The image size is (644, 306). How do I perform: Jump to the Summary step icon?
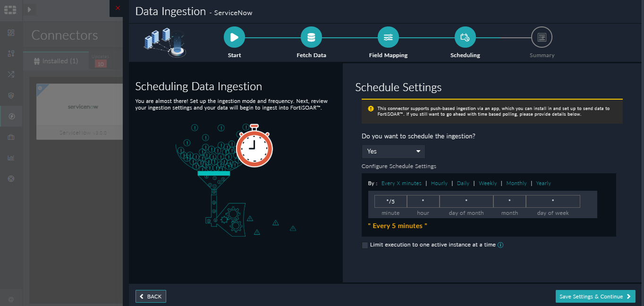tap(542, 37)
